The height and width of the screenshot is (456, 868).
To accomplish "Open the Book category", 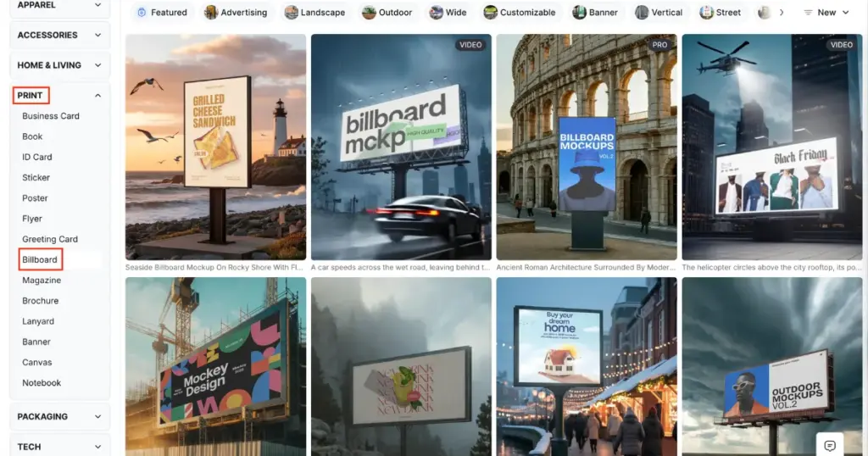I will click(32, 136).
